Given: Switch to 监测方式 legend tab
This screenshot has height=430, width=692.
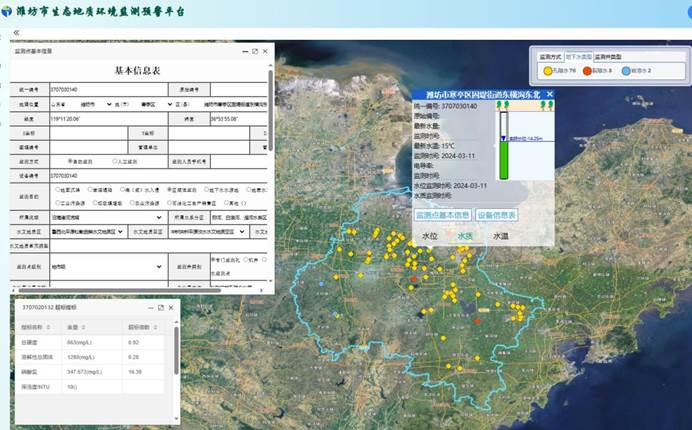Looking at the screenshot, I should (x=552, y=56).
